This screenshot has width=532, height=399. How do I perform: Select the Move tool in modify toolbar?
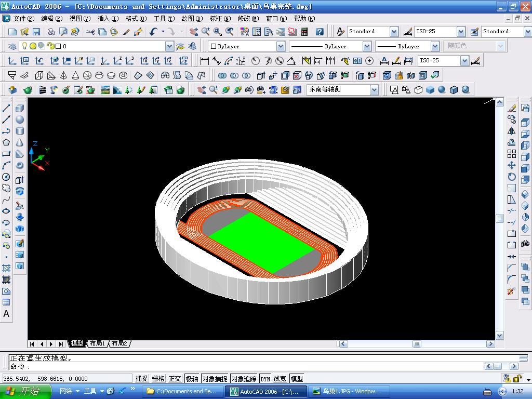pyautogui.click(x=512, y=165)
